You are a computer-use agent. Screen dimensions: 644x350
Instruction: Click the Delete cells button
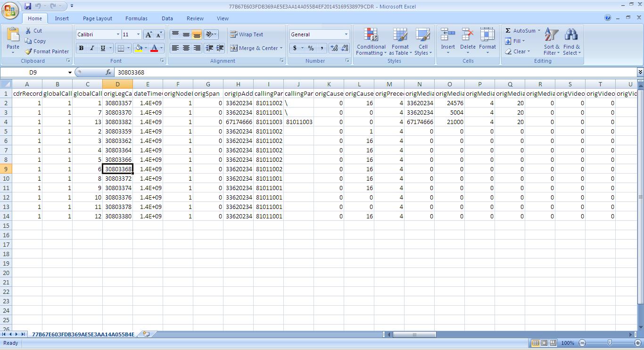click(468, 42)
